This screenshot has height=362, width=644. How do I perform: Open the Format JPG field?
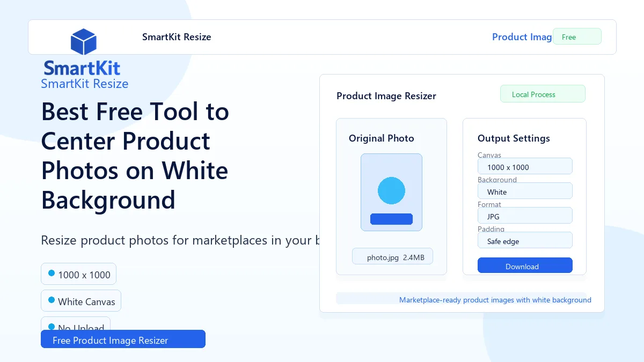(x=525, y=216)
